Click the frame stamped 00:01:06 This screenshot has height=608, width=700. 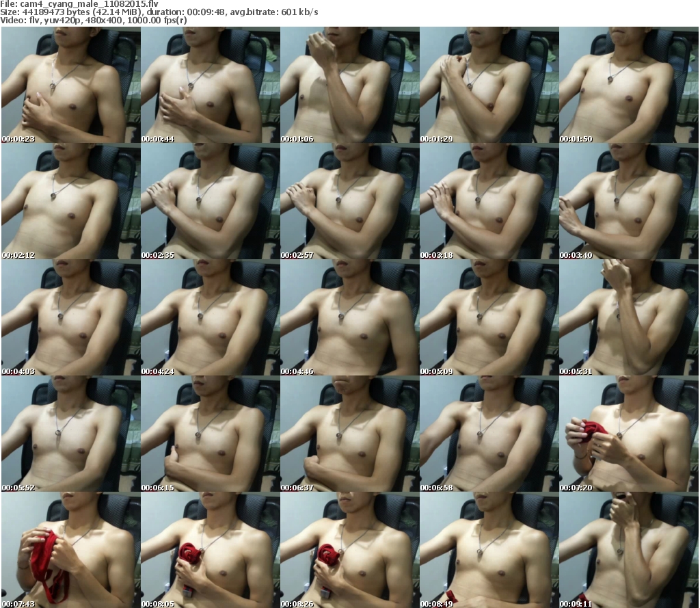[x=349, y=85]
